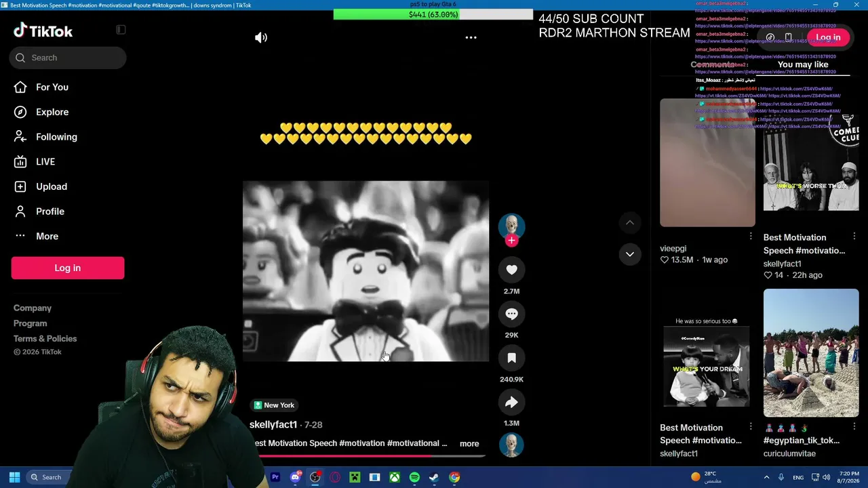Image resolution: width=868 pixels, height=488 pixels.
Task: Follow the creator with the plus badge
Action: pyautogui.click(x=511, y=241)
